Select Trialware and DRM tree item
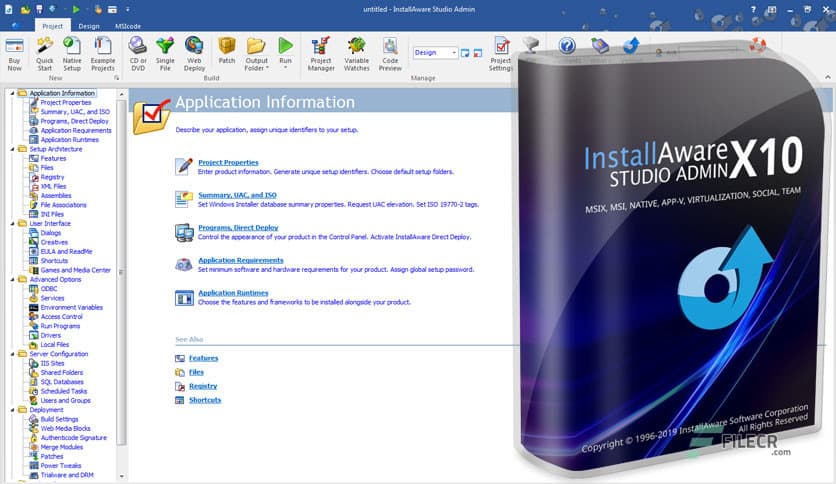Viewport: 836px width, 484px height. click(67, 475)
